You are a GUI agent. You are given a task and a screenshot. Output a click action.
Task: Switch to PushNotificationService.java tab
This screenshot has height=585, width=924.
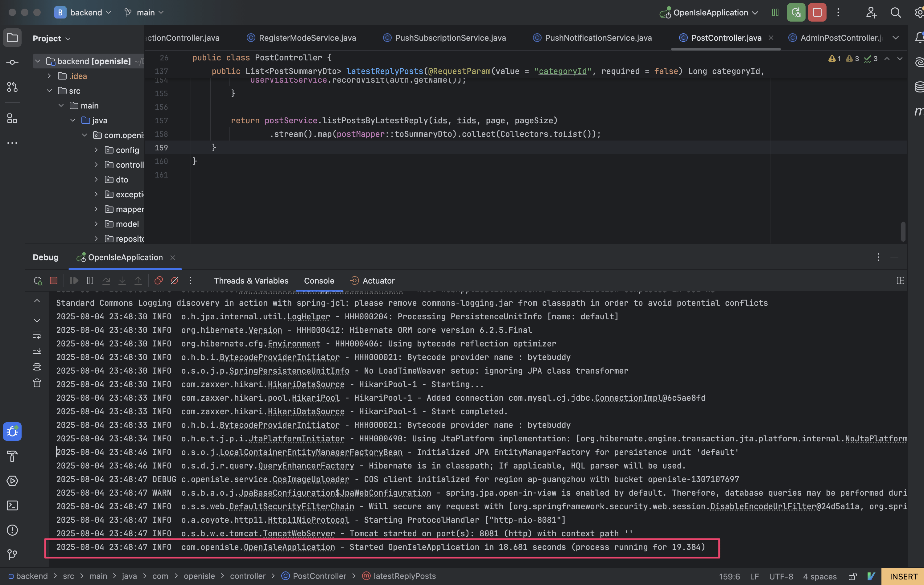(592, 38)
